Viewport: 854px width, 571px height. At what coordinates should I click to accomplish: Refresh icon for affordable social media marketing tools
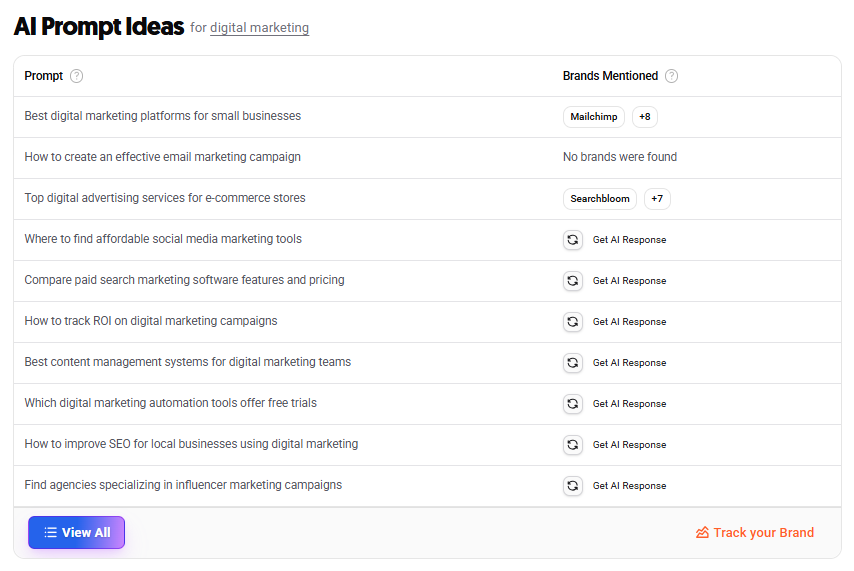click(572, 240)
